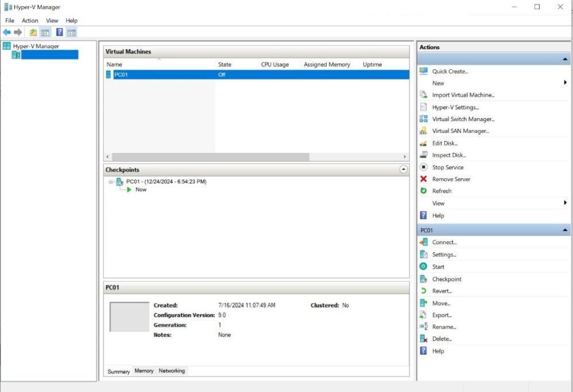Click Stop Service in Actions pane
Image resolution: width=573 pixels, height=392 pixels.
coord(448,167)
